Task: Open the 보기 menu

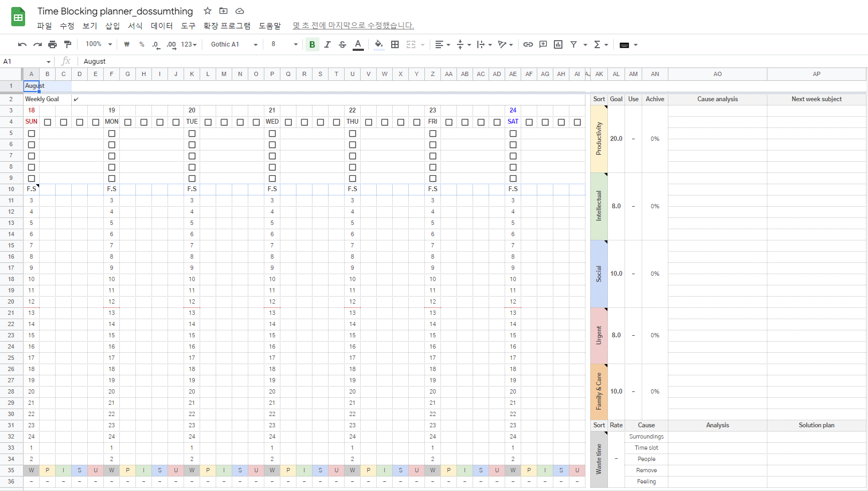Action: 90,25
